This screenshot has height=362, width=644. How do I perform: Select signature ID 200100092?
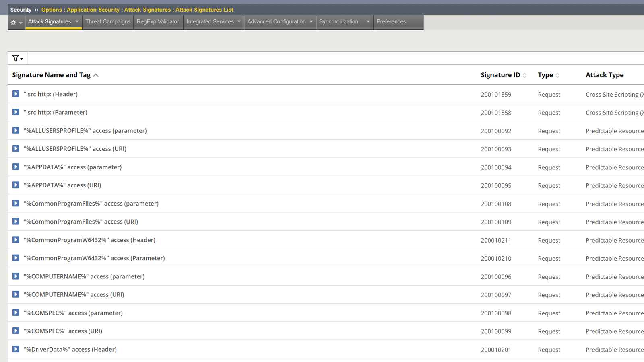click(x=496, y=131)
